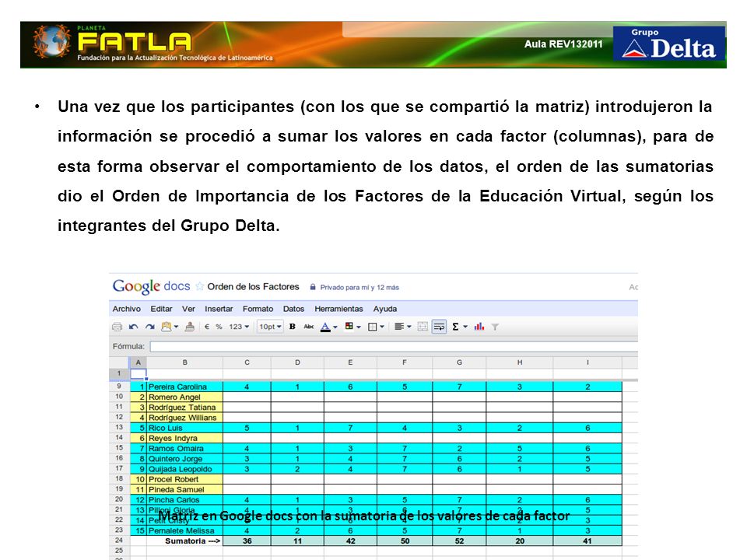
Task: Select the cell Rico Luis
Action: click(x=185, y=428)
